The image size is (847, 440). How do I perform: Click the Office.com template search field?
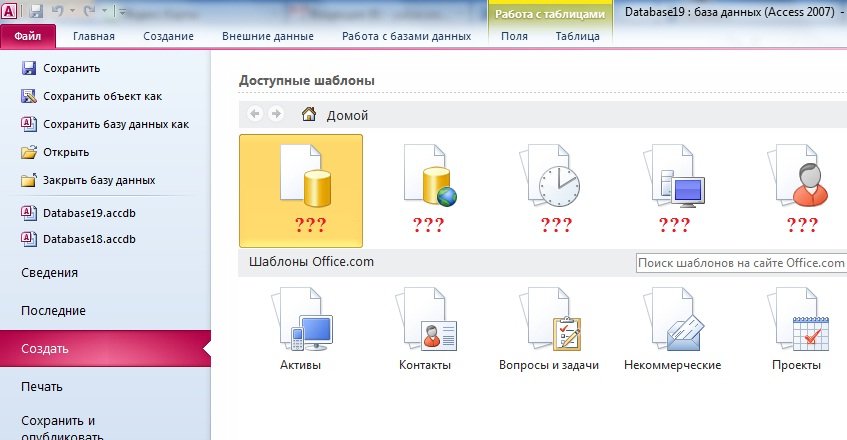pyautogui.click(x=741, y=263)
